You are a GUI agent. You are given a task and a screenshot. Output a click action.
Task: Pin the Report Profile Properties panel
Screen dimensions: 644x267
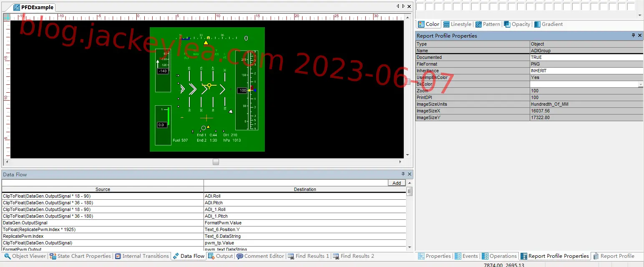(x=633, y=36)
